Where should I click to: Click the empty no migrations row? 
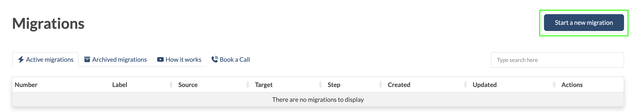coord(318,100)
